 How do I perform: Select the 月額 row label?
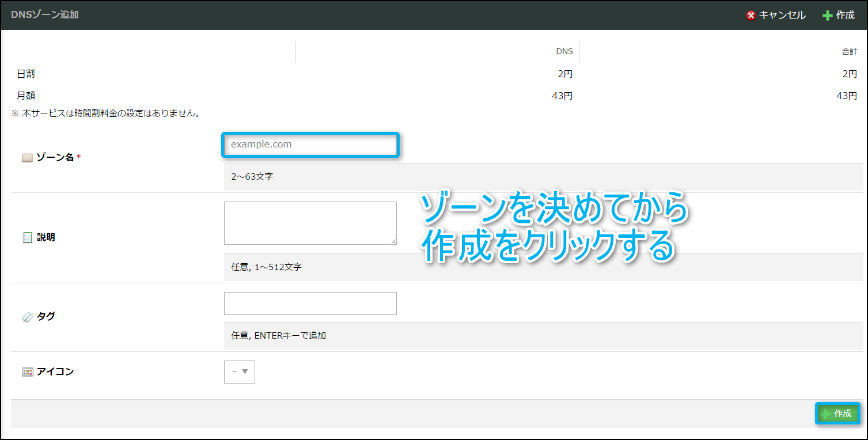[x=26, y=96]
